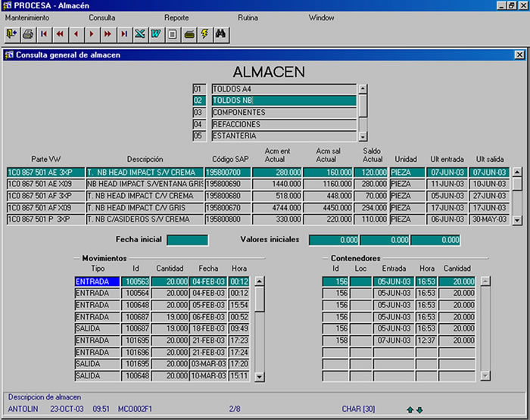Open the Reporte menu
Viewport: 530px width, 420px height.
point(176,17)
